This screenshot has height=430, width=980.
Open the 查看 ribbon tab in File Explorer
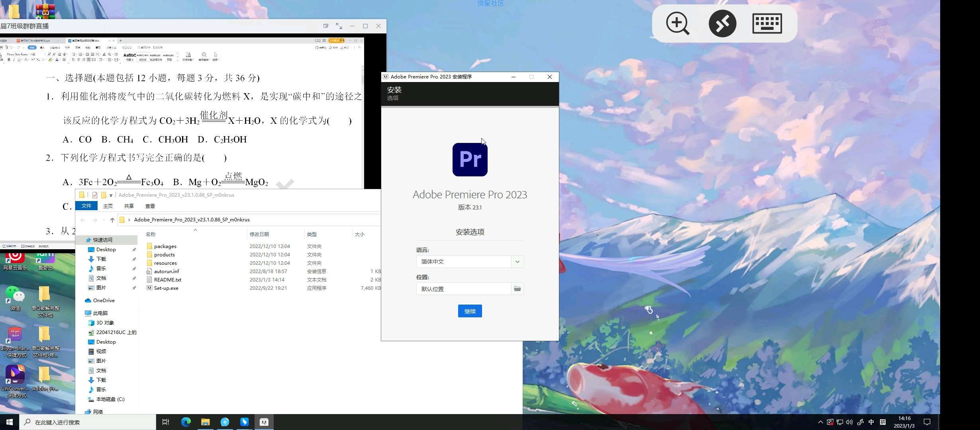[x=150, y=206]
